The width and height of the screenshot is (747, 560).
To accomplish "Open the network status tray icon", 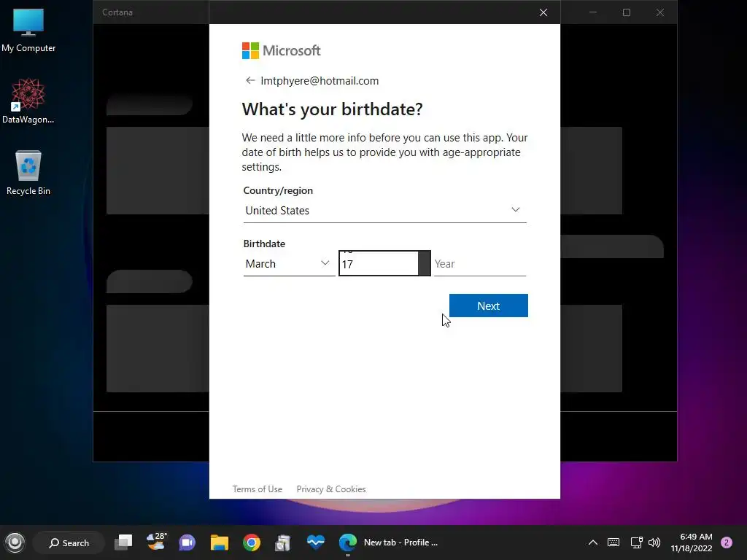I will tap(636, 542).
